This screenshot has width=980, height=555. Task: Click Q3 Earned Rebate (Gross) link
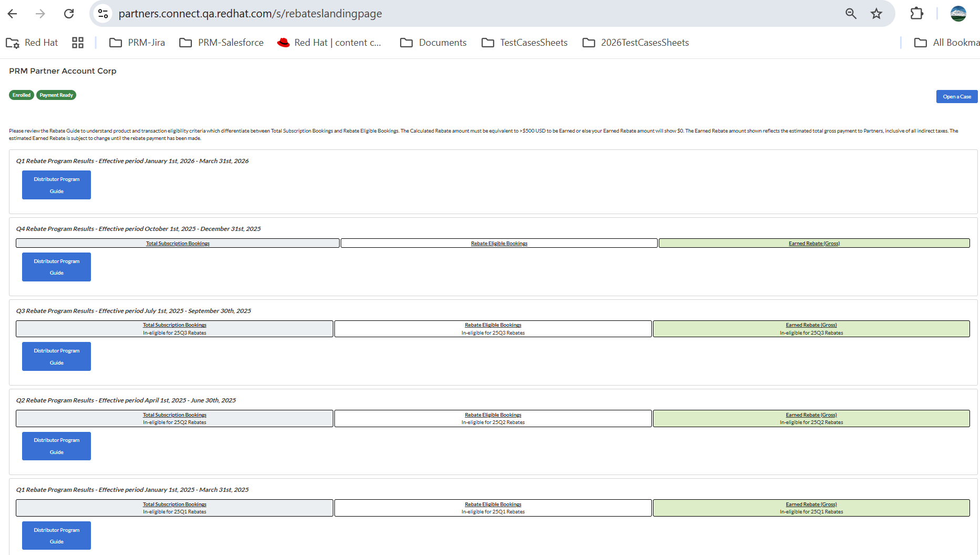coord(811,325)
